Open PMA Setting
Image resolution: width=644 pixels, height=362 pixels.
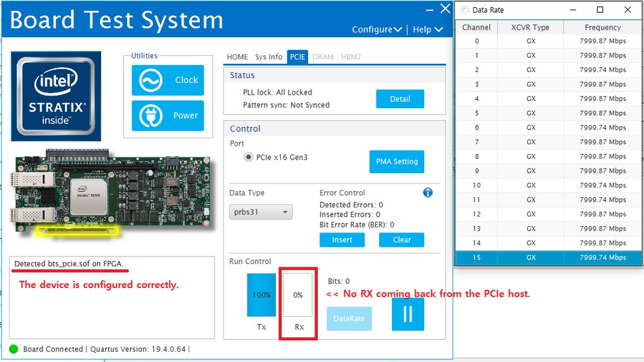coord(396,162)
